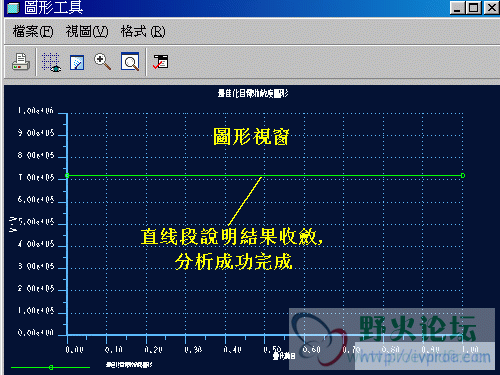This screenshot has height=375, width=500.
Task: Click the 圖形視窗 yellow annotation text
Action: (x=251, y=136)
